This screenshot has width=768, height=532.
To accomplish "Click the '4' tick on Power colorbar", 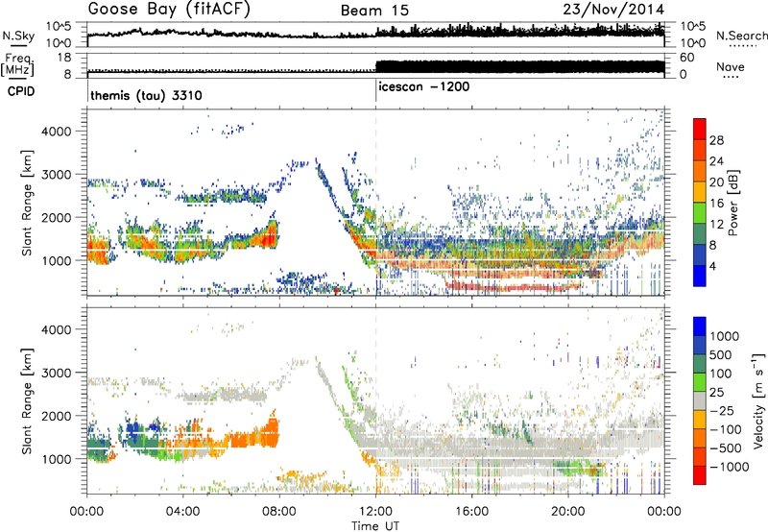I will click(713, 266).
